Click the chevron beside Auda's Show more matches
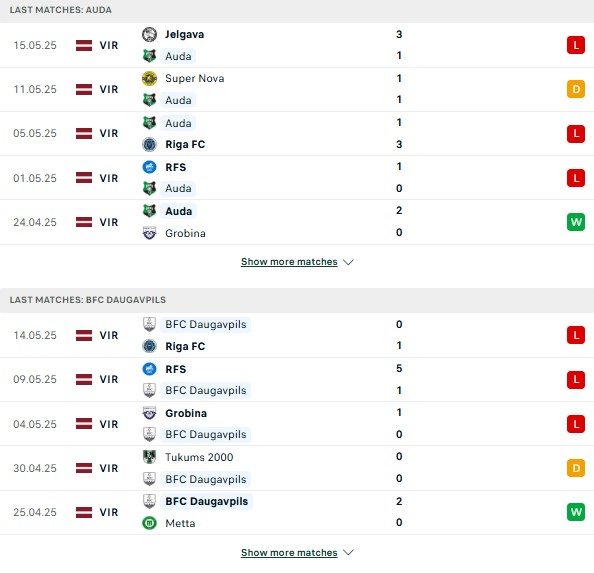 (x=348, y=262)
